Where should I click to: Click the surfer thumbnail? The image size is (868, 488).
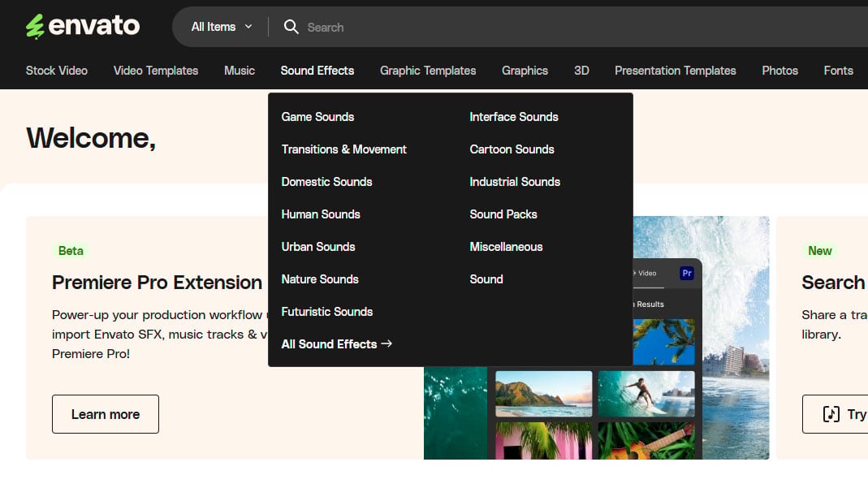tap(646, 393)
